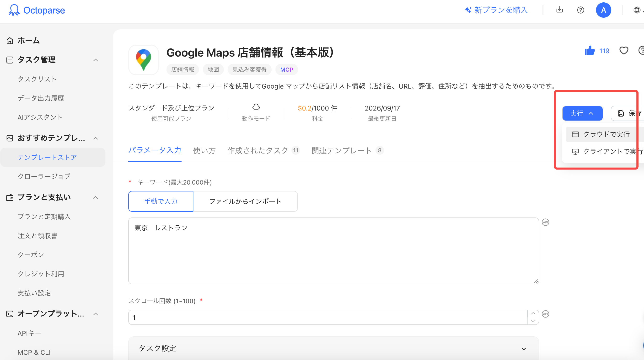Click API icon beside scroll count field
This screenshot has width=644, height=360.
[546, 314]
